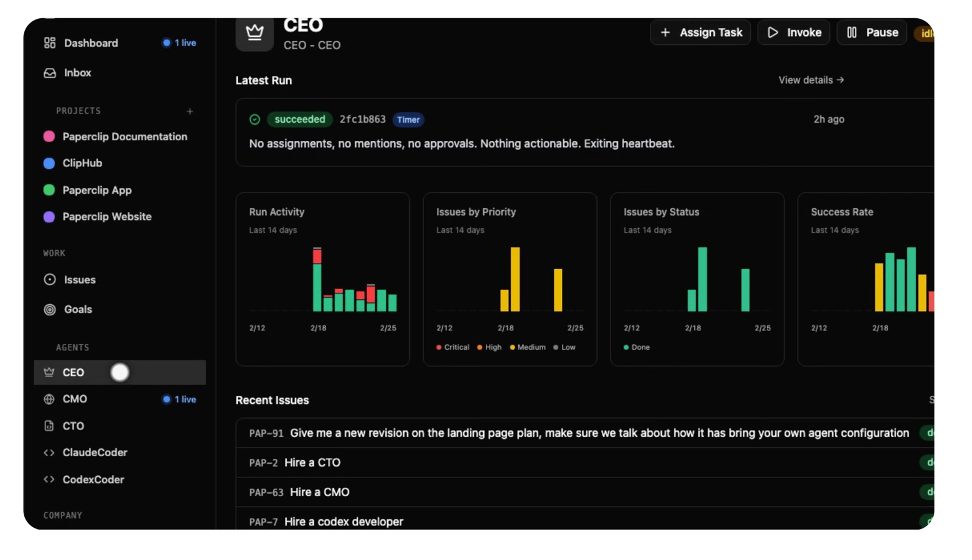Open issue PAP-2 Hire a CTO
This screenshot has height=560, width=972.
tap(312, 463)
